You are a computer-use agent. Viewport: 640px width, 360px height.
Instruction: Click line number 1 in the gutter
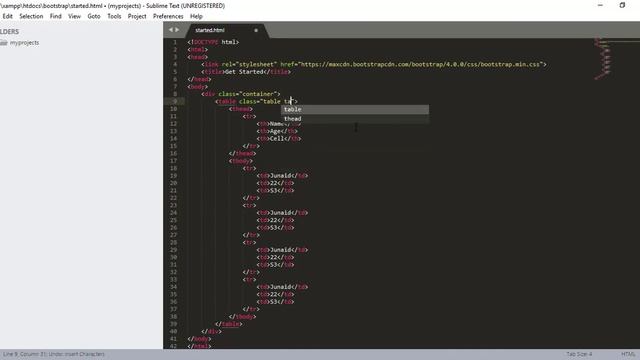tap(175, 42)
